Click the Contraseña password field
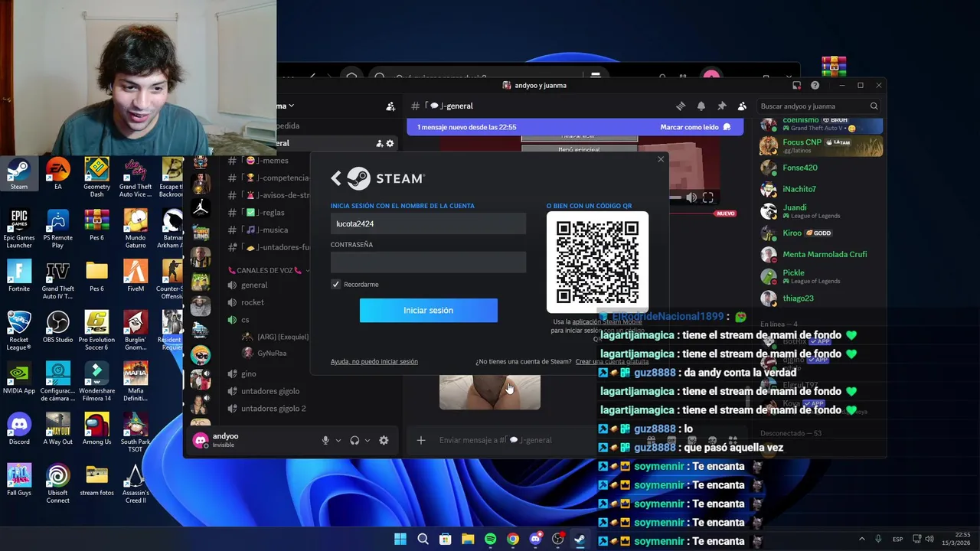 click(x=428, y=262)
